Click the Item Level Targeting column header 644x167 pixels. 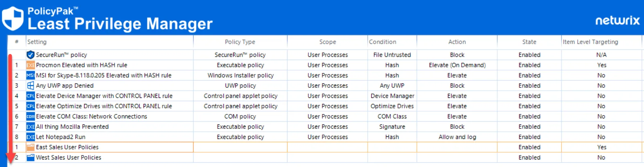click(x=590, y=42)
